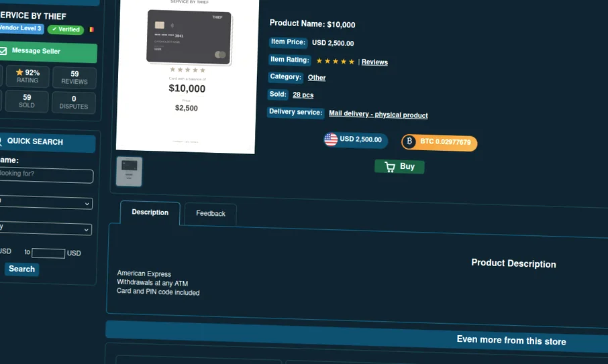Switch to the Feedback tab

(x=211, y=214)
